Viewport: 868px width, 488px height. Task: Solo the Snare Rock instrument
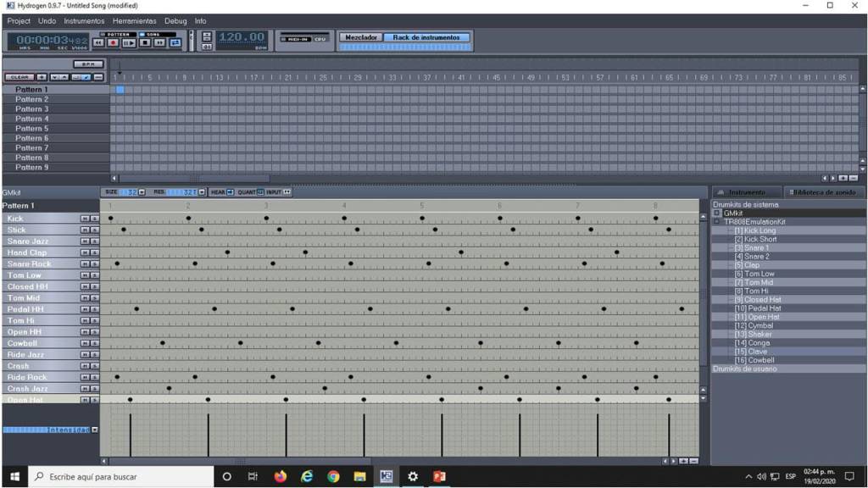pos(95,264)
